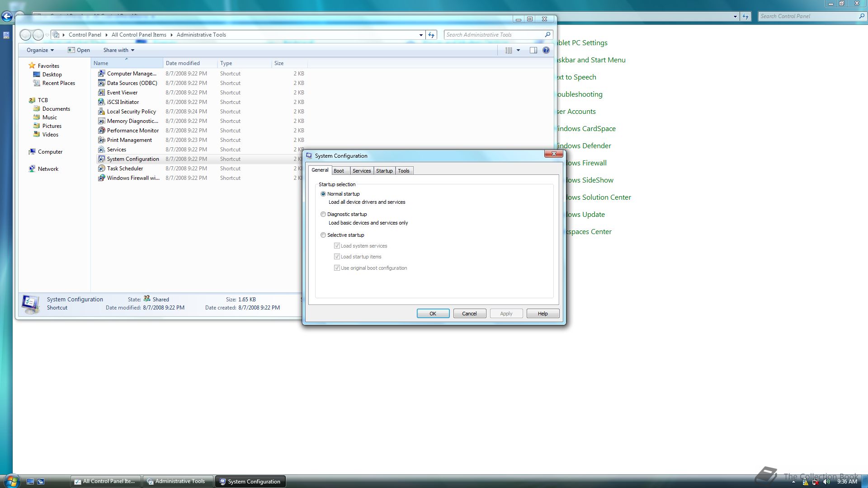
Task: Switch to Administrative Tools taskbar button
Action: point(178,482)
